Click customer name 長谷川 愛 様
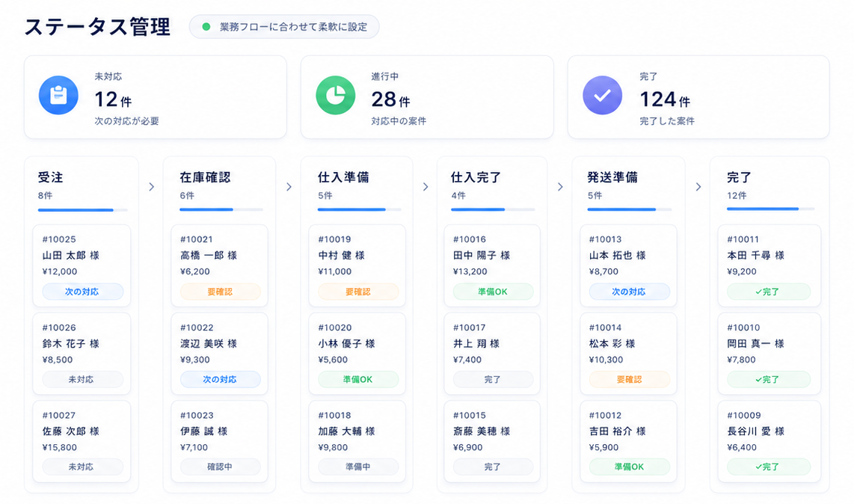The height and width of the screenshot is (504, 854). 756,431
